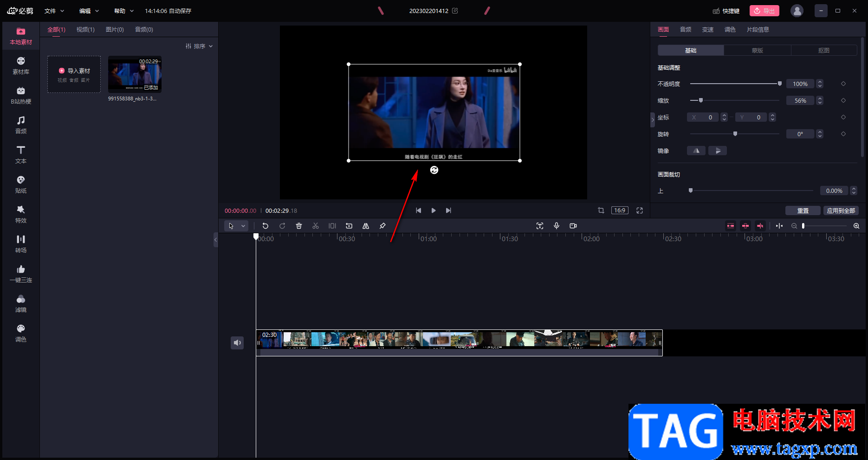Click the text recognition icon

tap(540, 226)
